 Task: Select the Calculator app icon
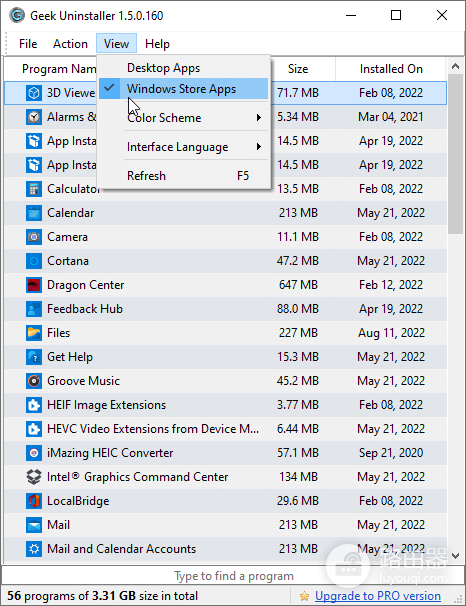[x=34, y=189]
